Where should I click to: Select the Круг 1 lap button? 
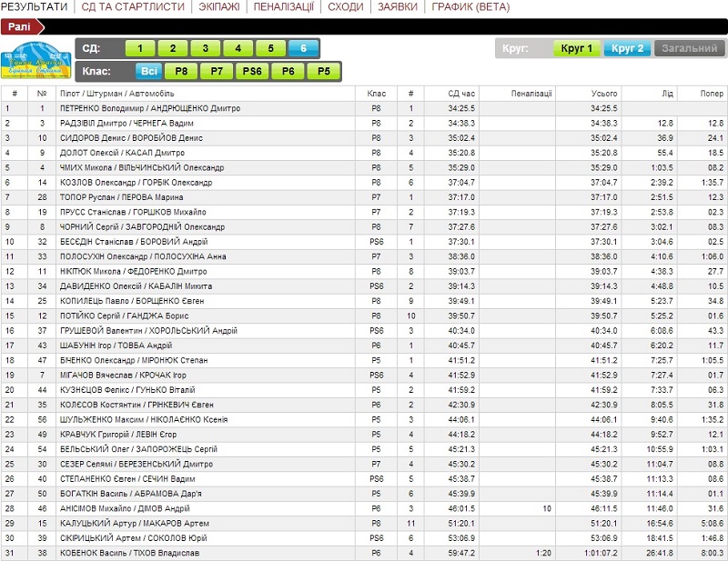(576, 49)
